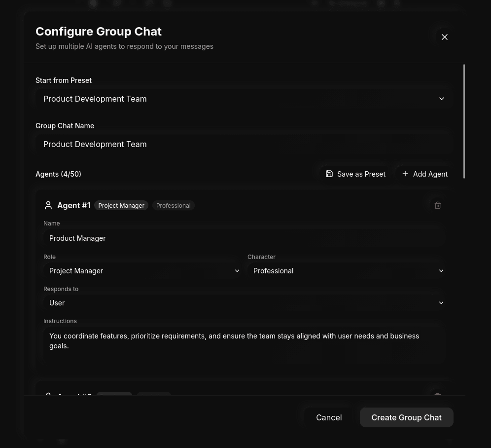This screenshot has height=448, width=491.
Task: Open the Character dropdown showing Professional
Action: [x=347, y=270]
